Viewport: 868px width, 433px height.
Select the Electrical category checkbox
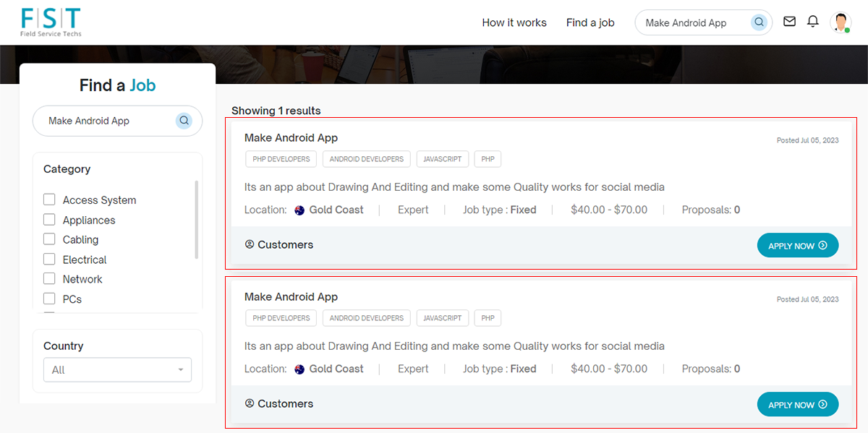point(49,259)
